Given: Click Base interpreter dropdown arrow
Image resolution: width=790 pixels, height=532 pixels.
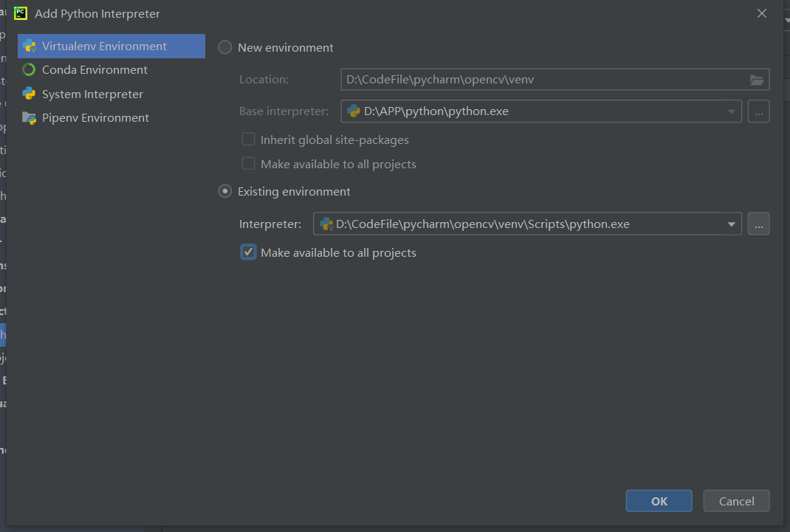Looking at the screenshot, I should point(731,111).
